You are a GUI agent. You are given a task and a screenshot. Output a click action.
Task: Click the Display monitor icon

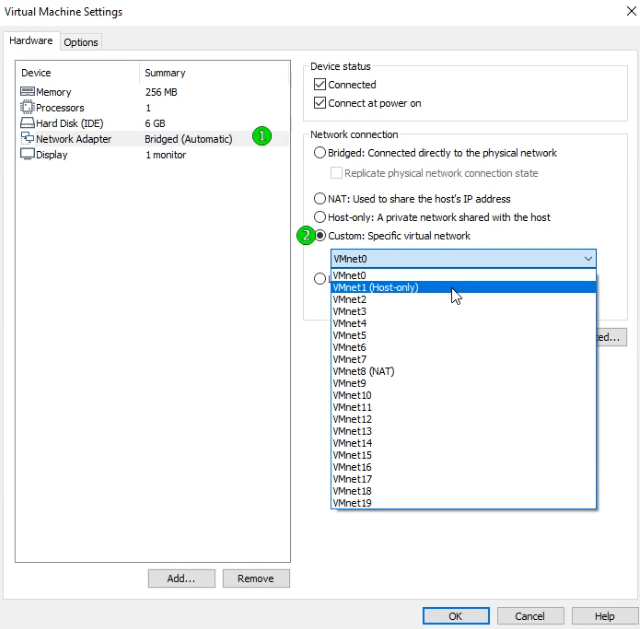click(27, 155)
